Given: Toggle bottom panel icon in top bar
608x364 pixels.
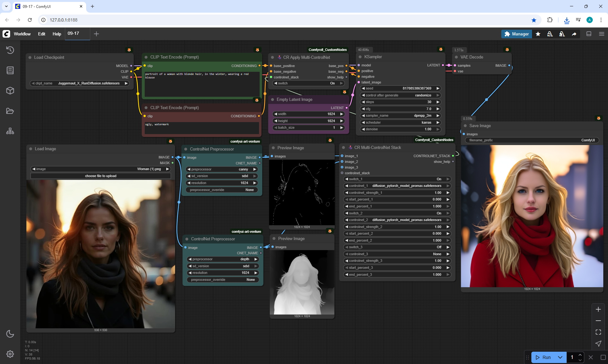Looking at the screenshot, I should (589, 34).
